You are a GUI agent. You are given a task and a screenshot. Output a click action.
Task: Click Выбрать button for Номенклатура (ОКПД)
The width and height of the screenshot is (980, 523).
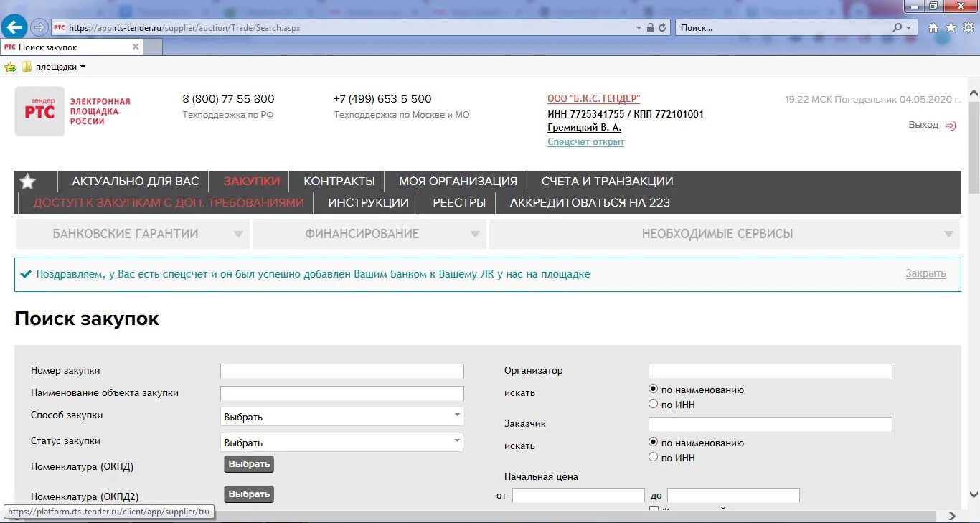click(x=249, y=464)
